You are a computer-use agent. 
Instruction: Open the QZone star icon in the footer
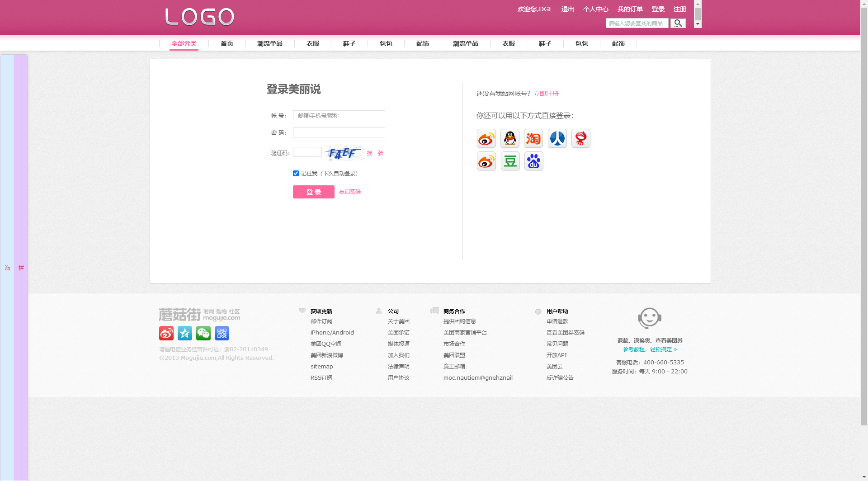point(185,333)
